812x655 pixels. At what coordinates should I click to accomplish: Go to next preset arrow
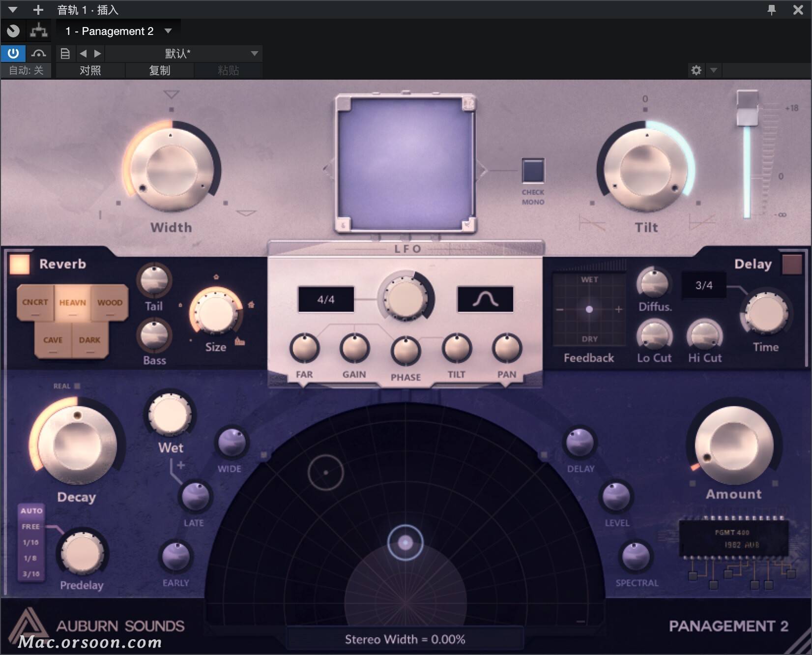pos(97,53)
